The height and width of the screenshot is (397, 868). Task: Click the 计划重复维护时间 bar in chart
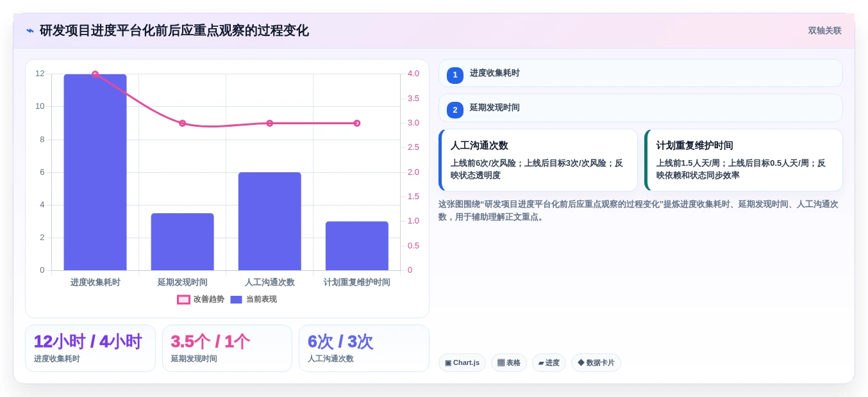click(356, 246)
